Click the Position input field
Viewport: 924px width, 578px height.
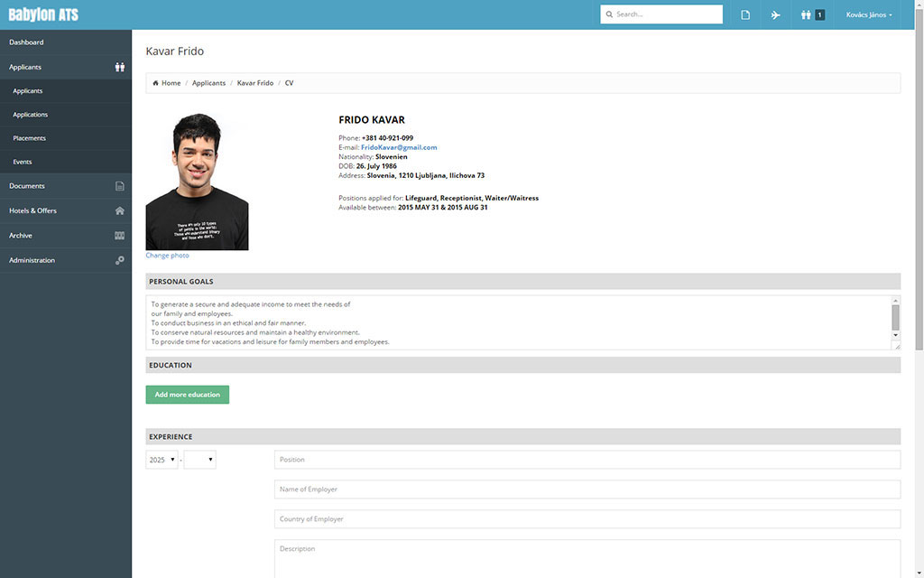(x=587, y=460)
